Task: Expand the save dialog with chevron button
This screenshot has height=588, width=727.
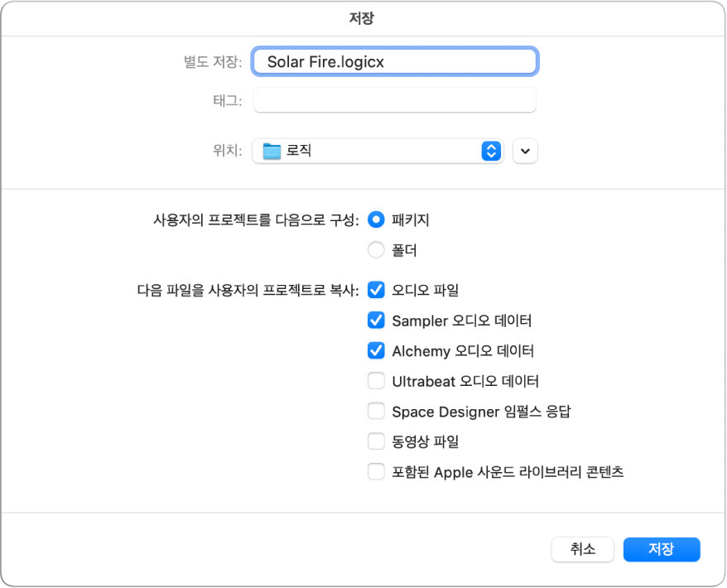Action: (x=526, y=151)
